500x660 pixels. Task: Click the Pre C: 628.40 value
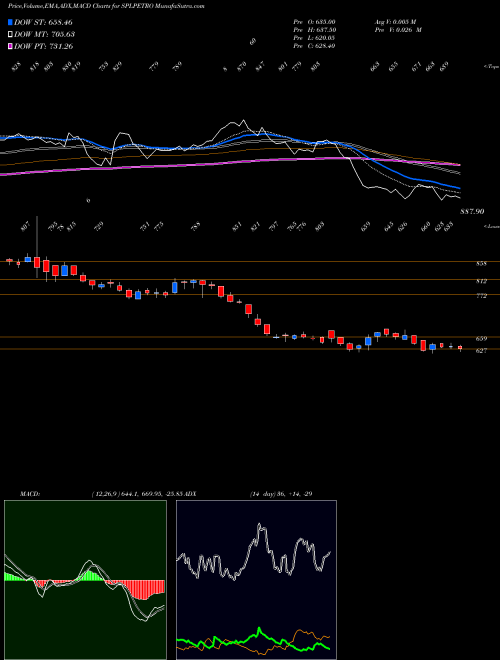(314, 46)
